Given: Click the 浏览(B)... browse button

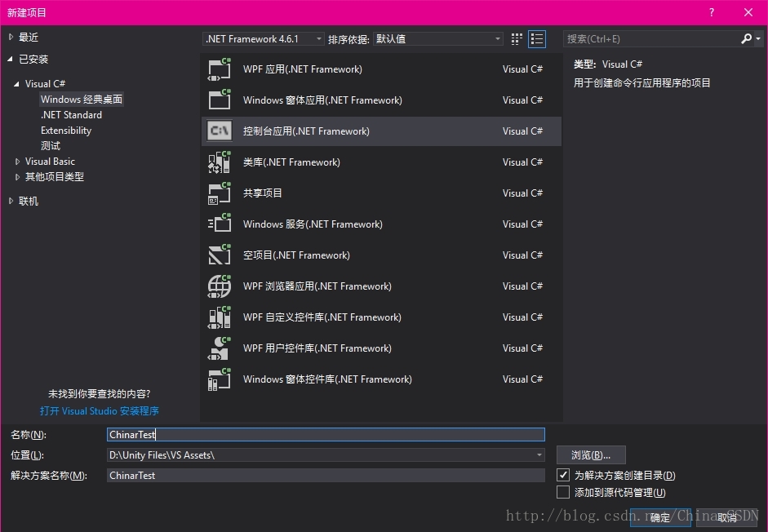Looking at the screenshot, I should point(591,455).
